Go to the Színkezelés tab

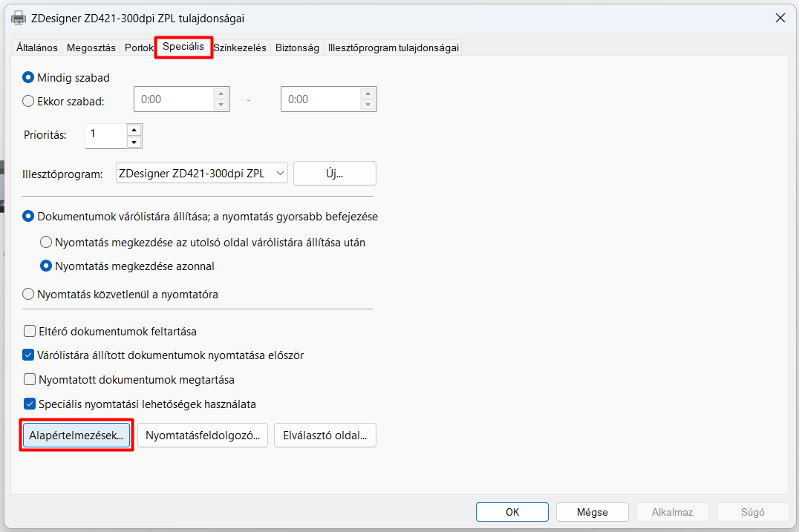(240, 47)
